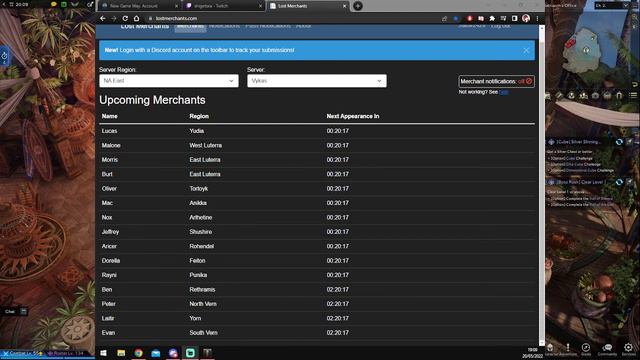Viewport: 640px width, 360px height.
Task: Click the Region column header
Action: coord(199,116)
